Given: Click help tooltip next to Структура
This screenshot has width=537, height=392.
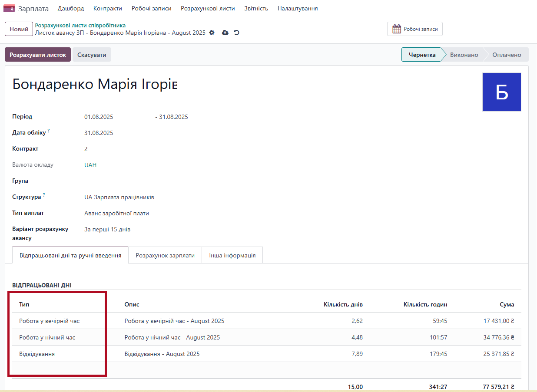Looking at the screenshot, I should [x=44, y=195].
